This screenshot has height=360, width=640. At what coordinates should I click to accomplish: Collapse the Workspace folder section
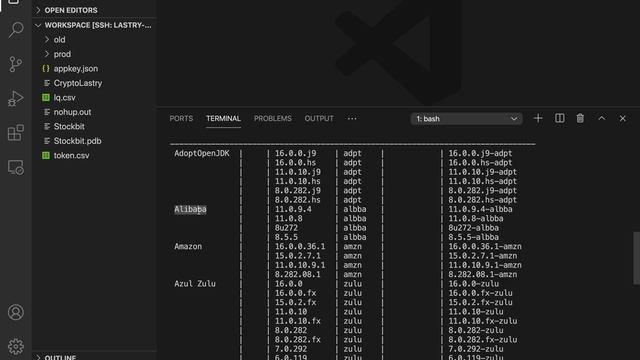pyautogui.click(x=93, y=25)
